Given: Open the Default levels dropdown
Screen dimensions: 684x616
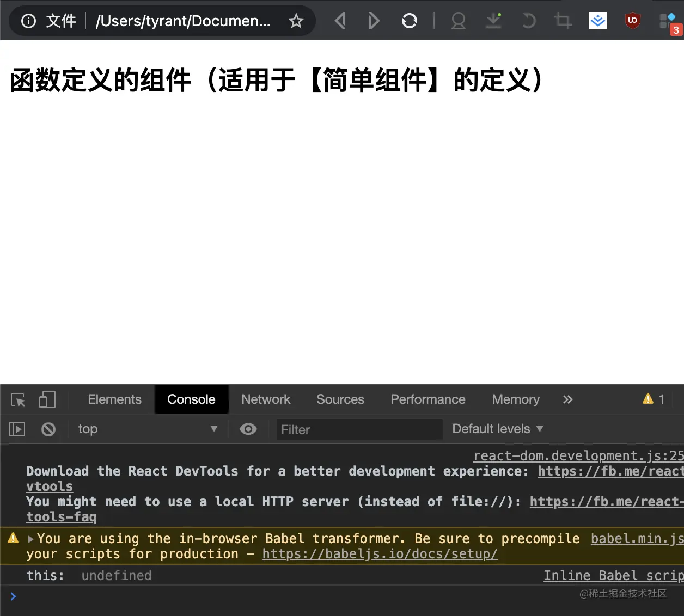Looking at the screenshot, I should [x=498, y=429].
